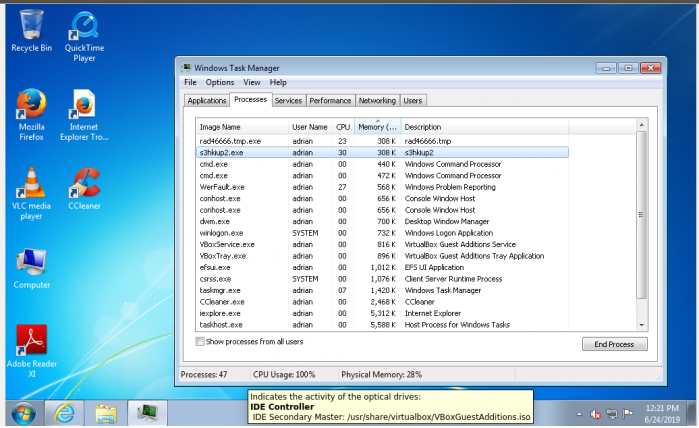This screenshot has height=428, width=699.
Task: Open Windows Explorer folder in taskbar
Action: click(x=106, y=413)
